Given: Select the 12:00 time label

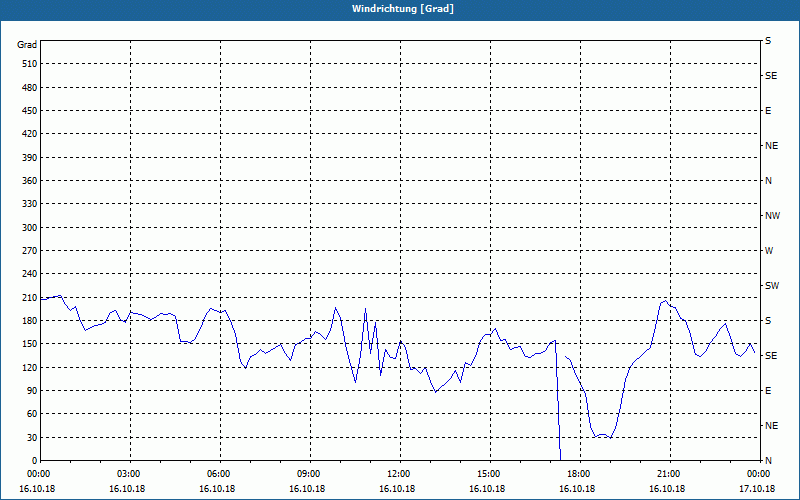Looking at the screenshot, I should tap(397, 474).
